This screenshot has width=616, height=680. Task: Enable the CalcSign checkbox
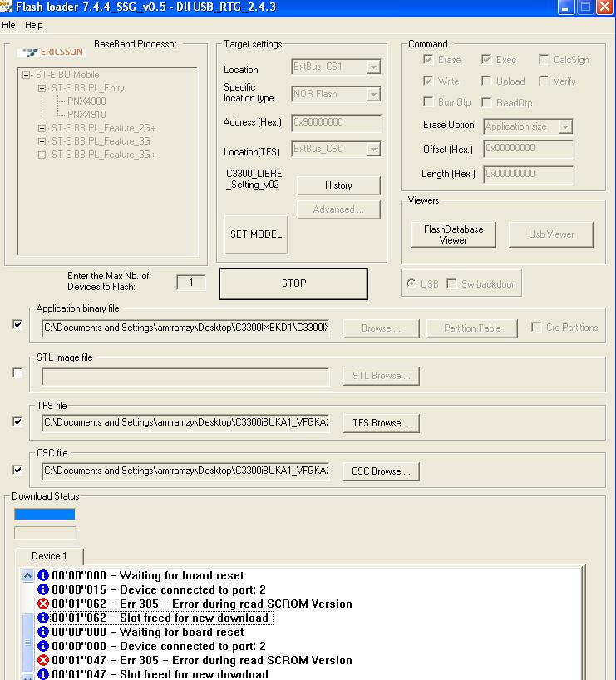544,59
